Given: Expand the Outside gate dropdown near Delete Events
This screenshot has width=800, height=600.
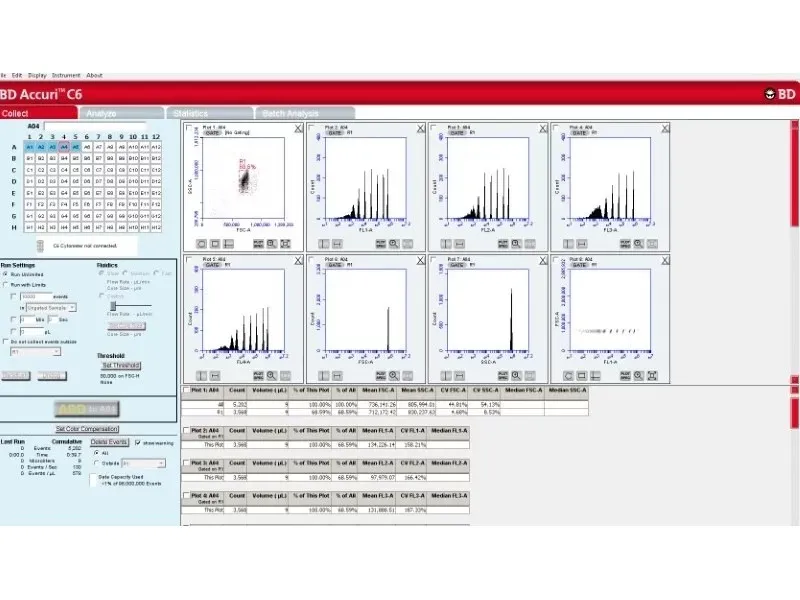Looking at the screenshot, I should click(x=142, y=464).
